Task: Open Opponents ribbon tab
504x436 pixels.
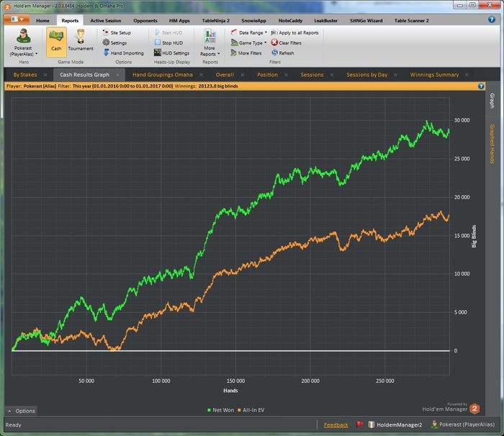Action: pyautogui.click(x=145, y=21)
